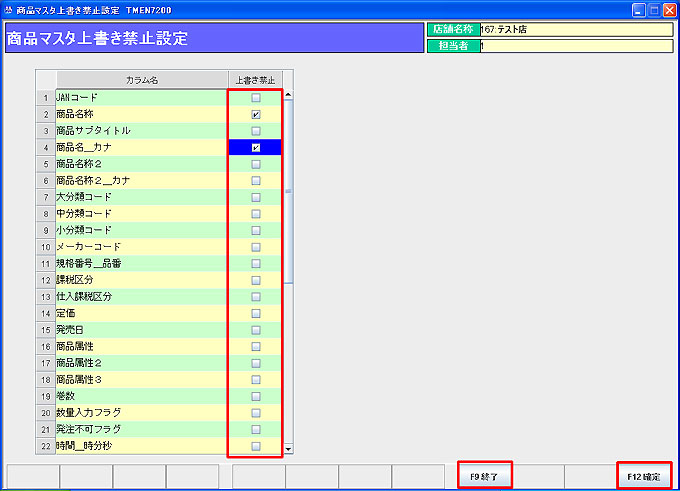Screen dimensions: 680x491
Task: Check the 小分類コード checkbox
Action: pyautogui.click(x=256, y=230)
